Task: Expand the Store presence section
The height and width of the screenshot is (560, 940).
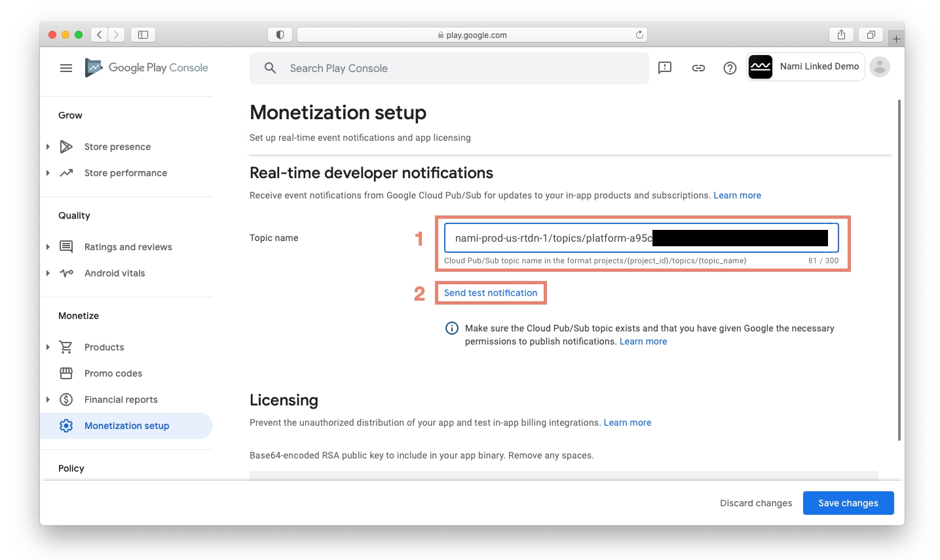Action: point(48,147)
